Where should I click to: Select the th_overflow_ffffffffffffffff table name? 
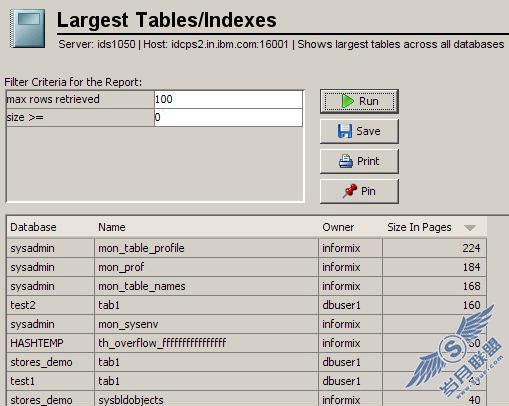tap(162, 343)
